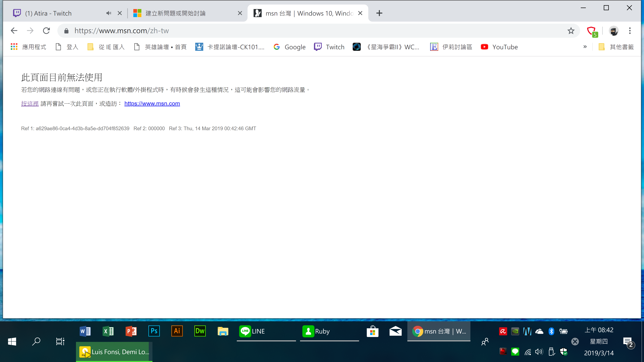Open the Chrome three-dot menu
644x362 pixels.
pos(630,31)
